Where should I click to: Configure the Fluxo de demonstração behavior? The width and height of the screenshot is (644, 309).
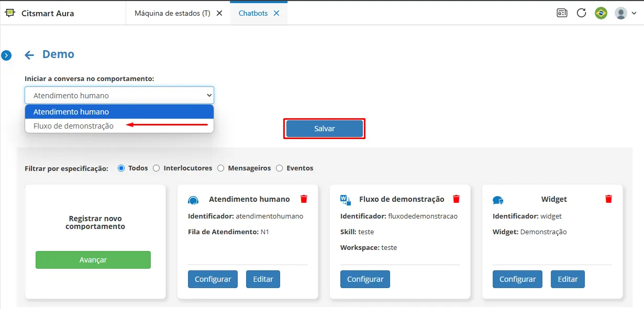365,279
